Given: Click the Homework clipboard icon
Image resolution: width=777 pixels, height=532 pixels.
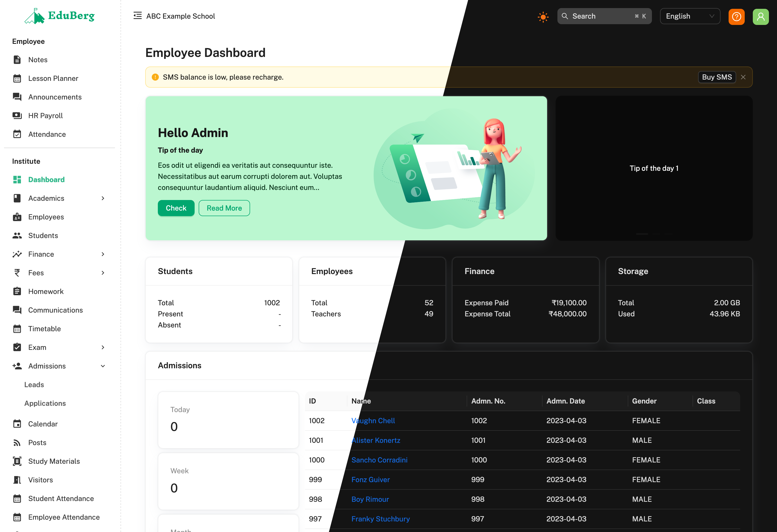Looking at the screenshot, I should click(17, 291).
